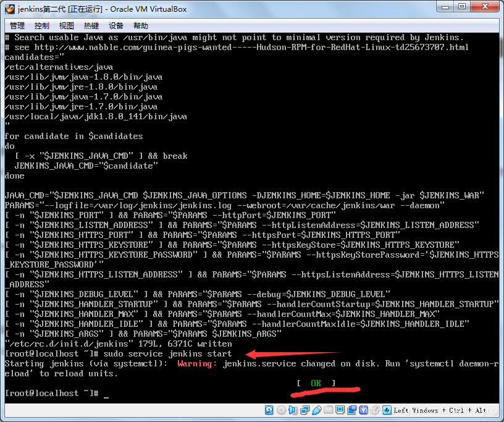This screenshot has height=422, width=504.
Task: Click the 'sudo service jenkins start' command text
Action: tap(167, 354)
